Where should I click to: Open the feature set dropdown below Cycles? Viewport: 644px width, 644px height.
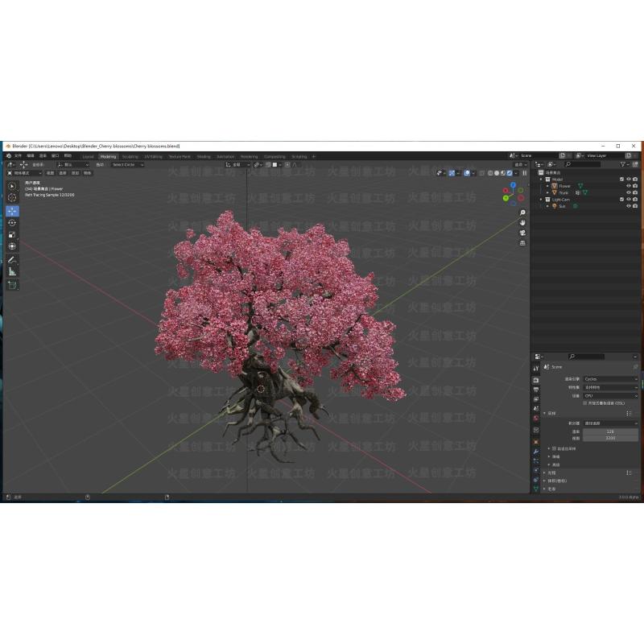pos(610,387)
